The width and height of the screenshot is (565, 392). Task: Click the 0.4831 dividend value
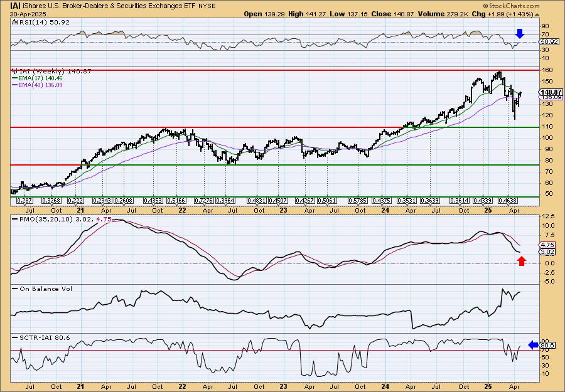[x=256, y=200]
